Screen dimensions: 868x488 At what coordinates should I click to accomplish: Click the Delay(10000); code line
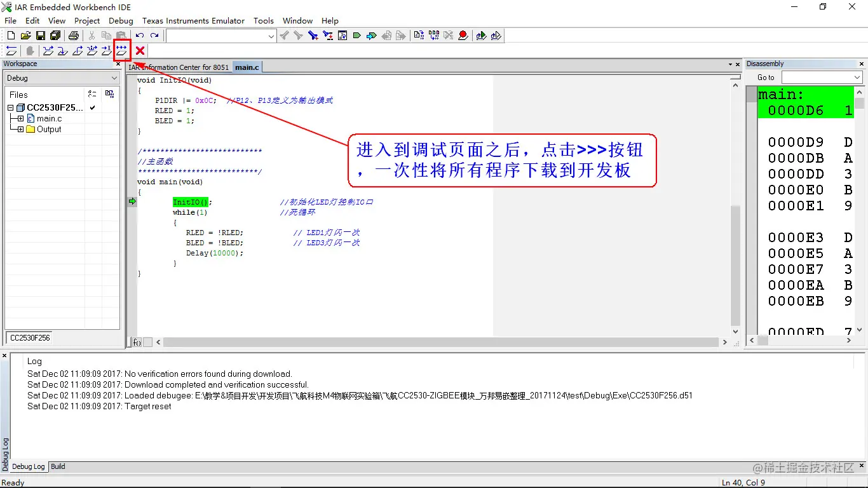tap(215, 253)
